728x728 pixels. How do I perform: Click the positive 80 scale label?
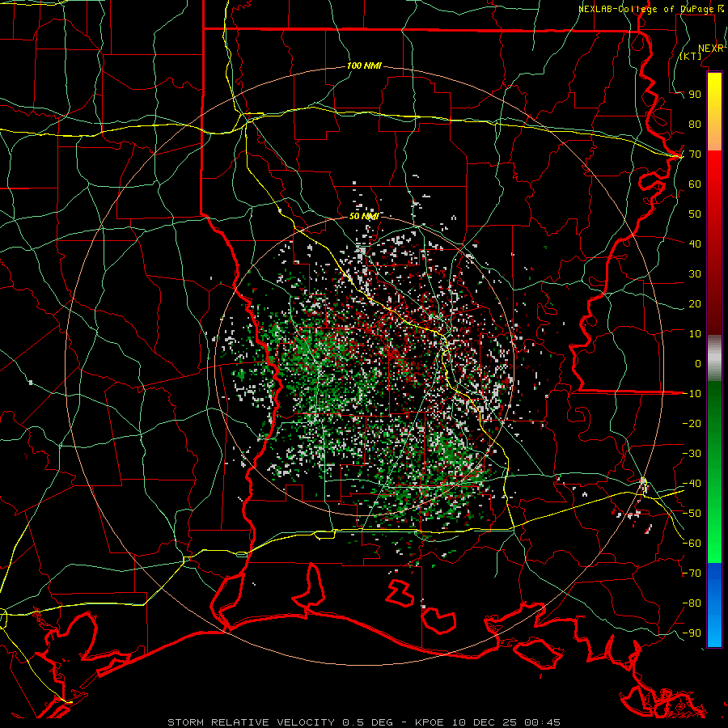coord(695,124)
